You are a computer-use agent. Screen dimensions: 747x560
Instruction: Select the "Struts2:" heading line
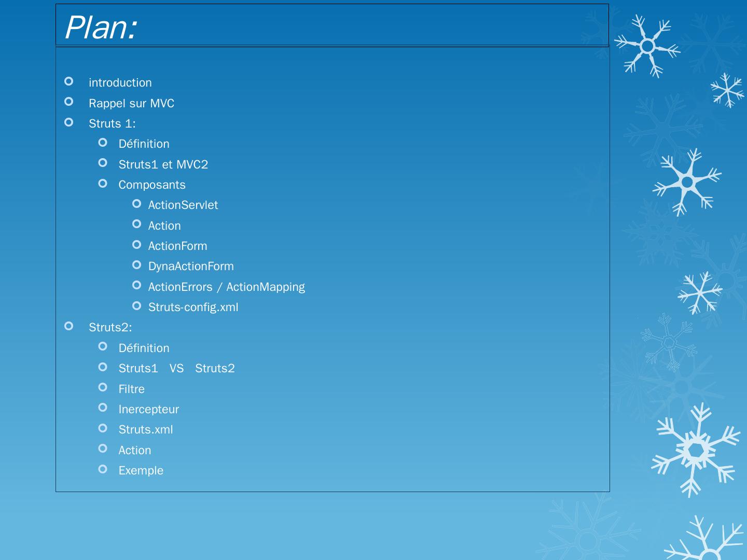point(110,327)
